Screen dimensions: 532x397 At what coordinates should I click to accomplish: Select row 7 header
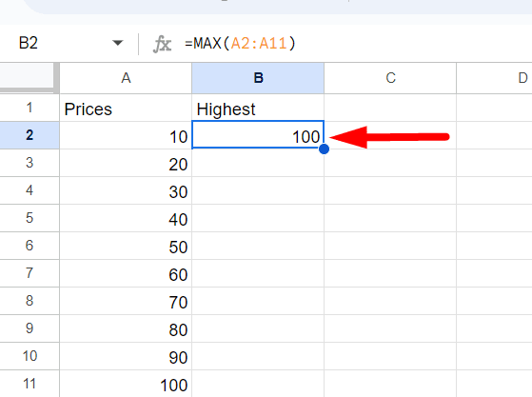coord(30,273)
